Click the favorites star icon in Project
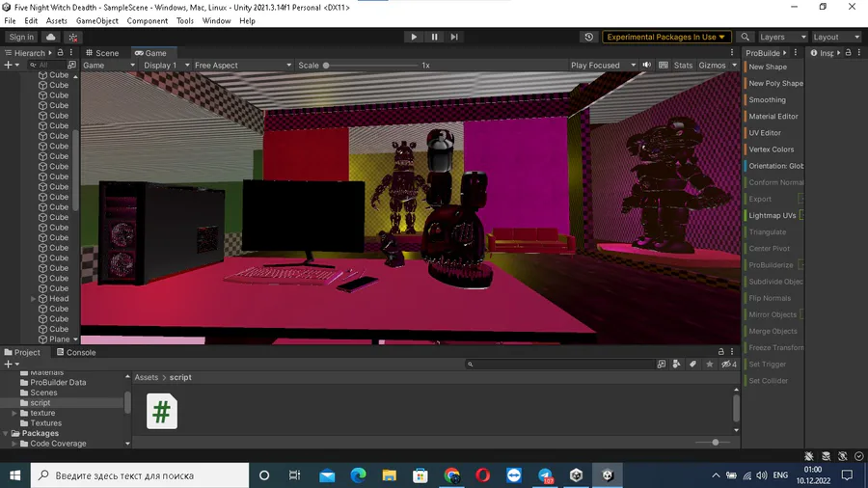 [709, 364]
